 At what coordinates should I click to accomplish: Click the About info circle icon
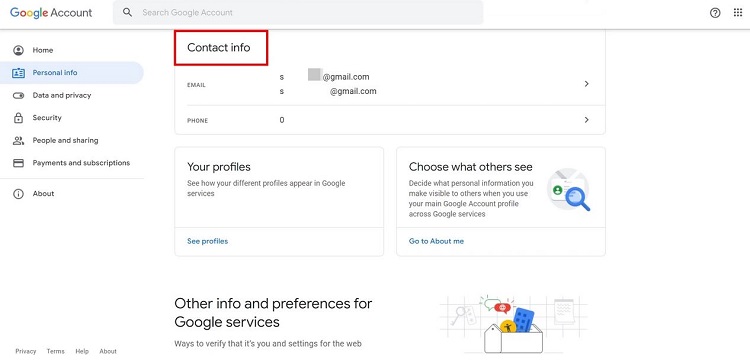click(x=18, y=194)
